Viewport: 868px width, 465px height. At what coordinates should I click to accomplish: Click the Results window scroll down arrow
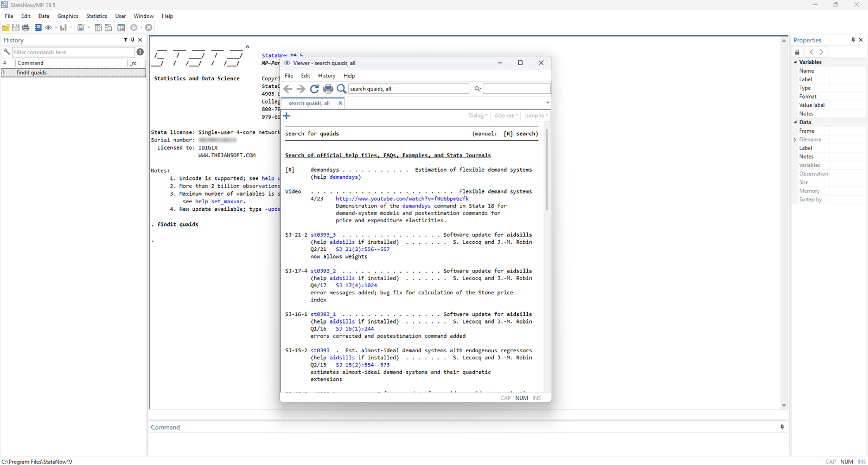click(784, 405)
